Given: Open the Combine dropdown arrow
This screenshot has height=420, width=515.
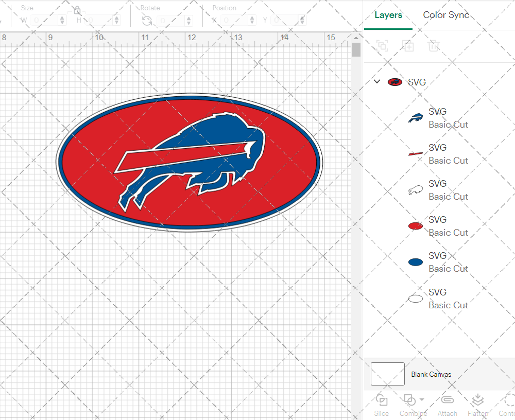Looking at the screenshot, I should click(x=422, y=399).
